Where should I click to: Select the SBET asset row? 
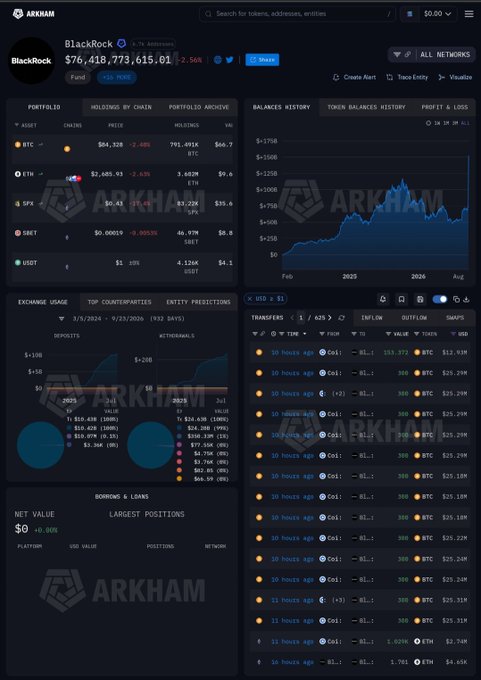[122, 237]
